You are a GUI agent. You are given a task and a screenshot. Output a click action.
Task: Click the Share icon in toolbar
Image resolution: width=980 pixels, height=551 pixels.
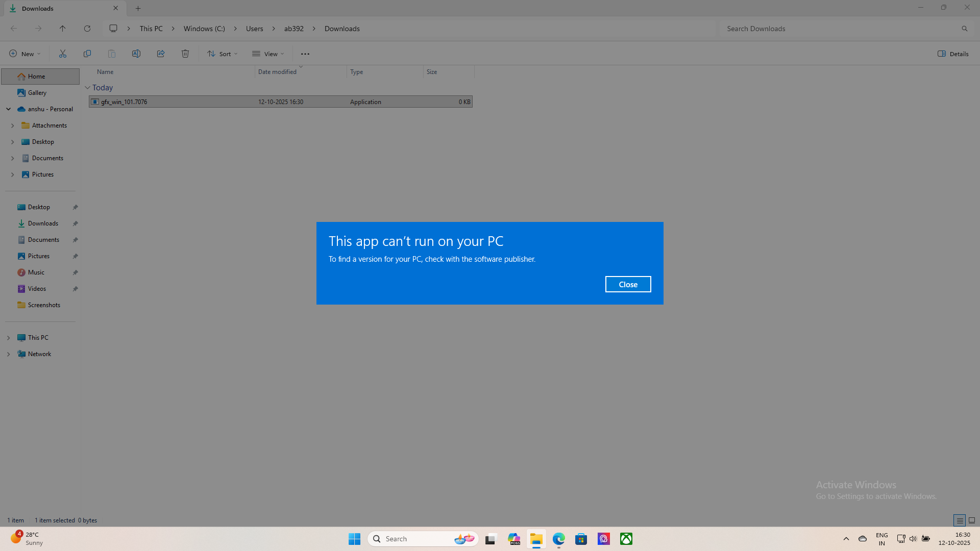tap(161, 54)
